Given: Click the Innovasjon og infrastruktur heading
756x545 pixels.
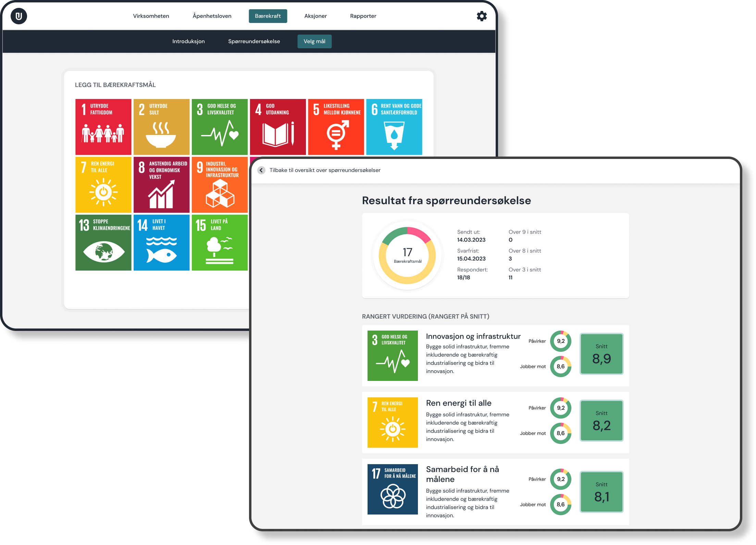Looking at the screenshot, I should (473, 336).
